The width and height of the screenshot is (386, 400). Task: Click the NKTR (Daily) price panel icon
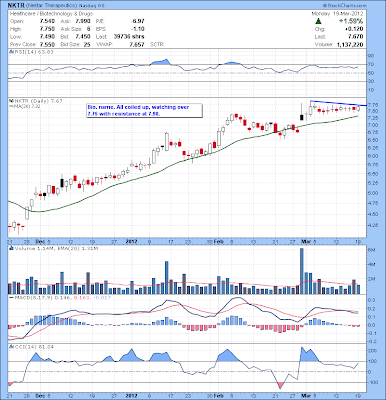(10, 101)
